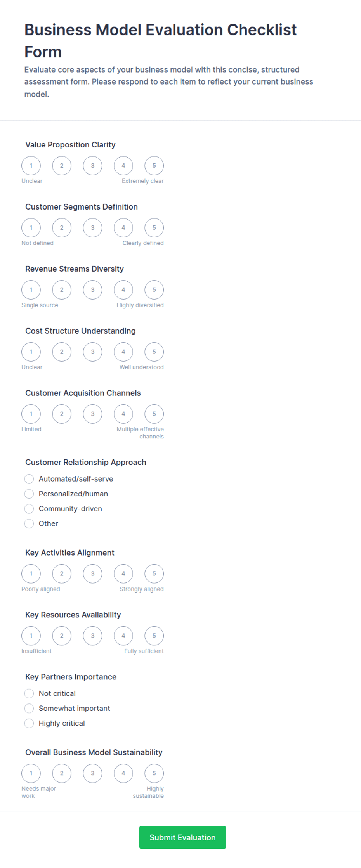The width and height of the screenshot is (361, 868).
Task: Select 2 under Revenue Streams Diversity
Action: point(62,290)
